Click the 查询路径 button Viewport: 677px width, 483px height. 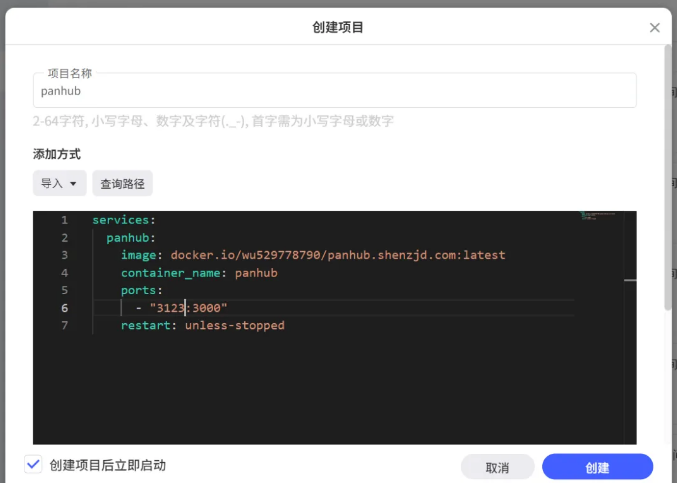pos(122,184)
